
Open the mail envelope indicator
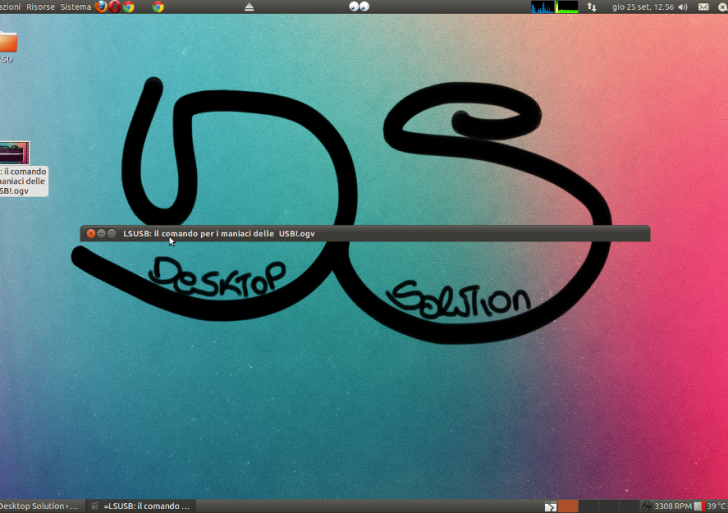(703, 7)
